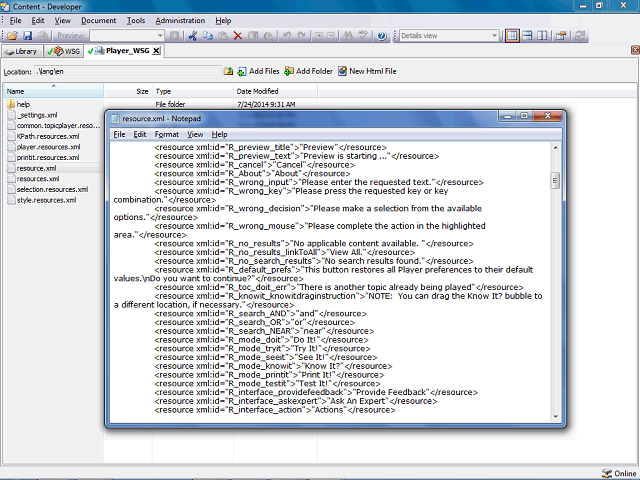This screenshot has height=480, width=640.
Task: Sort by the Name column header
Action: [x=53, y=91]
